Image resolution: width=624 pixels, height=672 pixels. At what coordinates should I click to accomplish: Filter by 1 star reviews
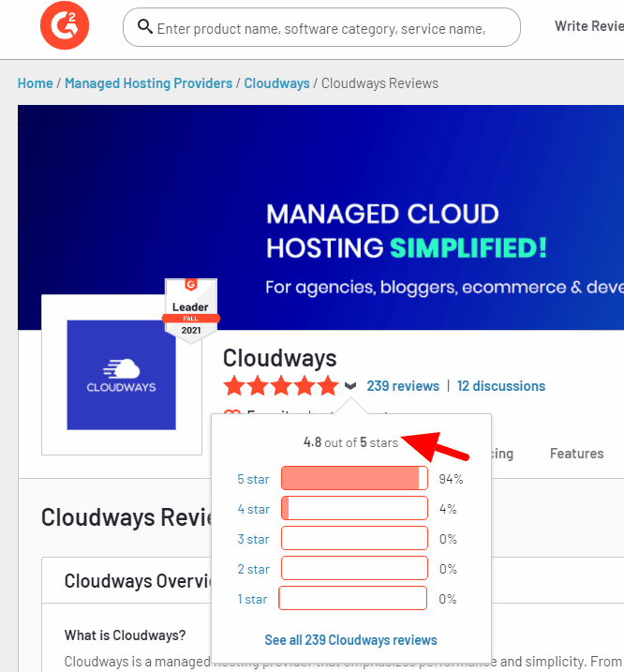pos(252,599)
